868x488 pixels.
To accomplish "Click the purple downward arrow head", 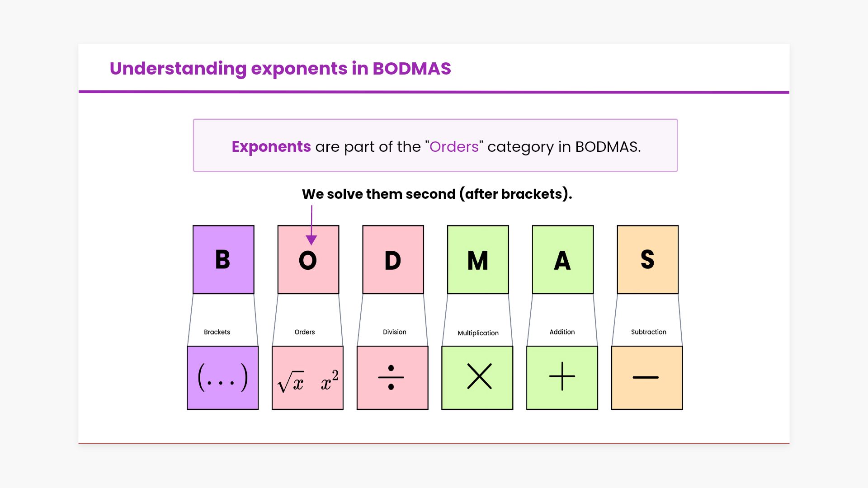I will (x=311, y=240).
